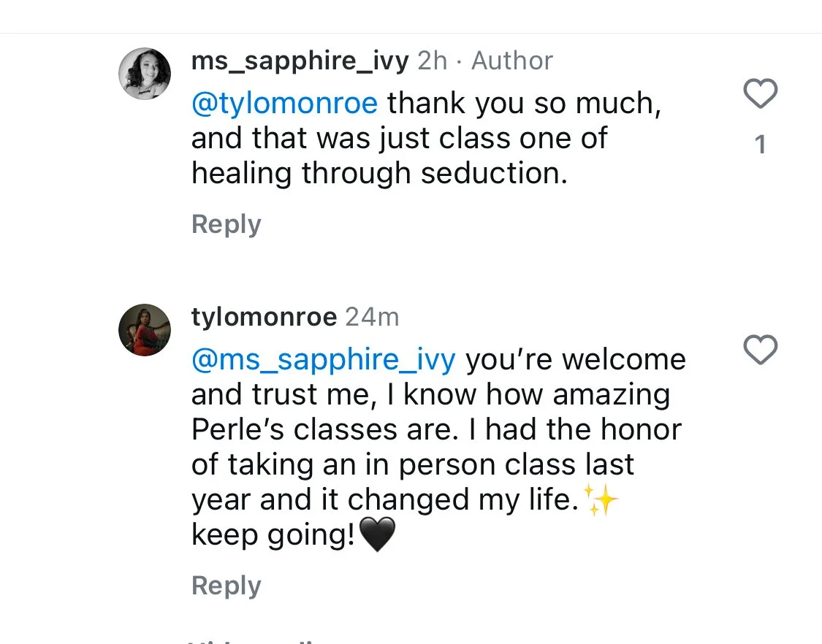Viewport: 822px width, 644px height.
Task: Open the @ms_sapphire_ivy mention link
Action: 324,361
